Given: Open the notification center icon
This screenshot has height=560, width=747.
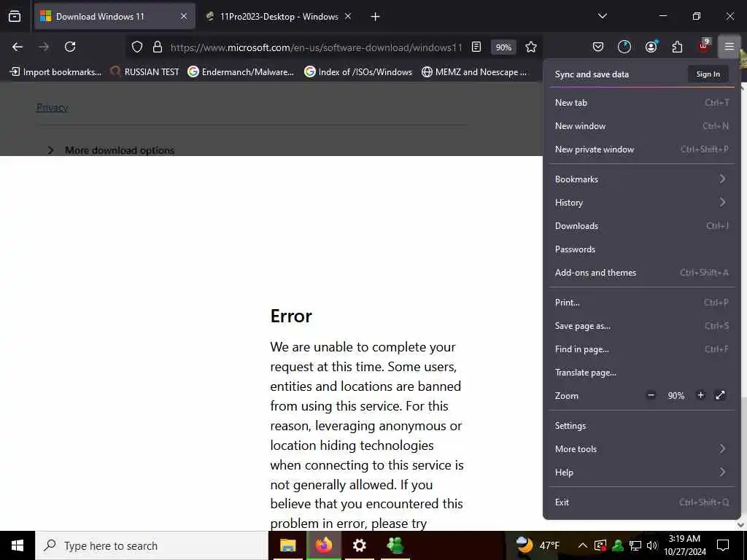Looking at the screenshot, I should point(723,545).
